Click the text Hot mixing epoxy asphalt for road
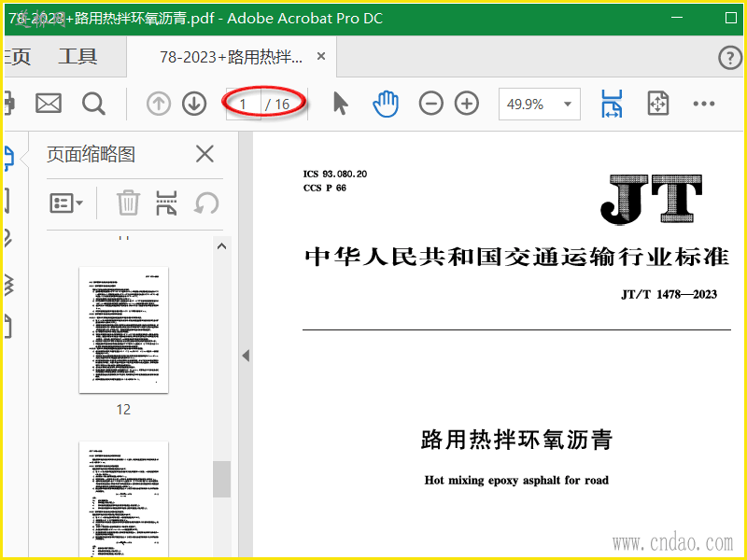 click(516, 480)
